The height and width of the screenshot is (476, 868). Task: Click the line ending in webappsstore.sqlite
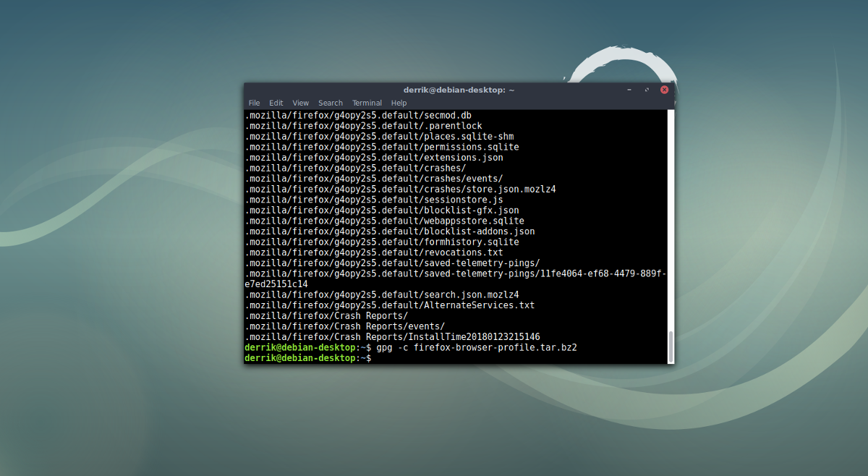click(x=384, y=221)
